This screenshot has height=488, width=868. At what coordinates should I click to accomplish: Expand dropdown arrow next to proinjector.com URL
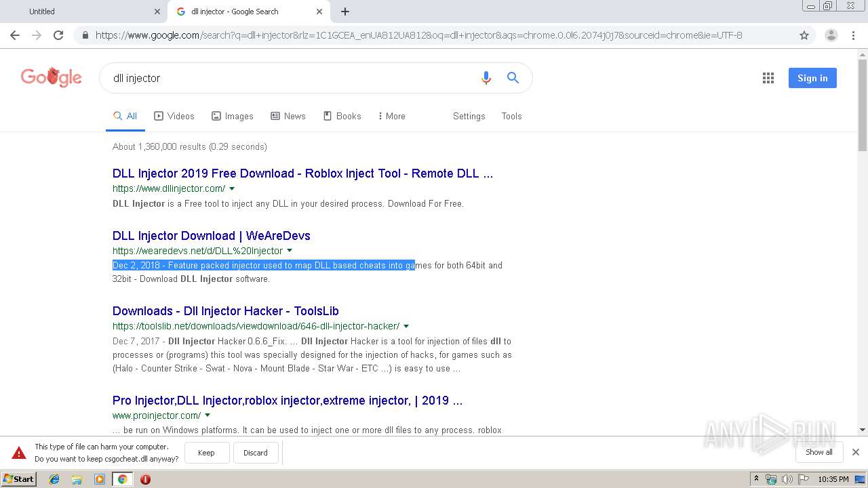coord(208,415)
